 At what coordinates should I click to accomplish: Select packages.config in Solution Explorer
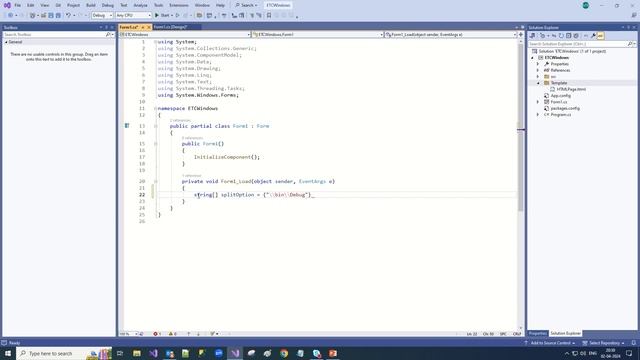click(x=565, y=109)
